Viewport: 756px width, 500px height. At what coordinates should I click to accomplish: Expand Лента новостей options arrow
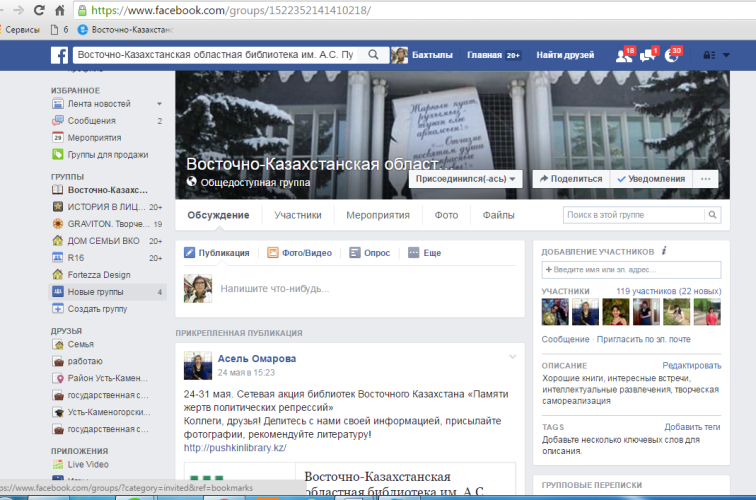(159, 104)
